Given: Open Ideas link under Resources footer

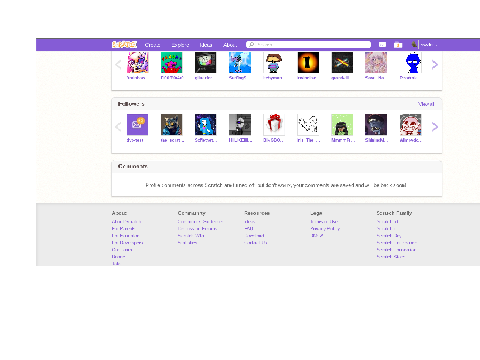Looking at the screenshot, I should click(x=250, y=222).
